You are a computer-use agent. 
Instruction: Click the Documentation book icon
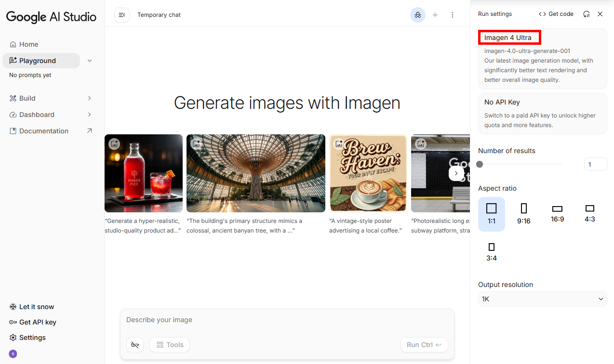[x=13, y=131]
